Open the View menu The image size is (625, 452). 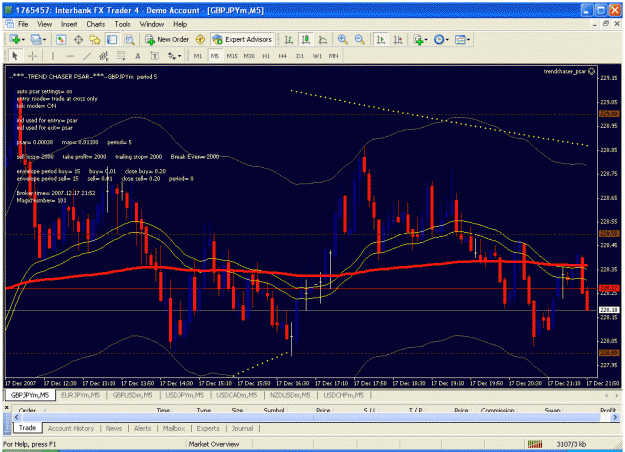pos(45,24)
